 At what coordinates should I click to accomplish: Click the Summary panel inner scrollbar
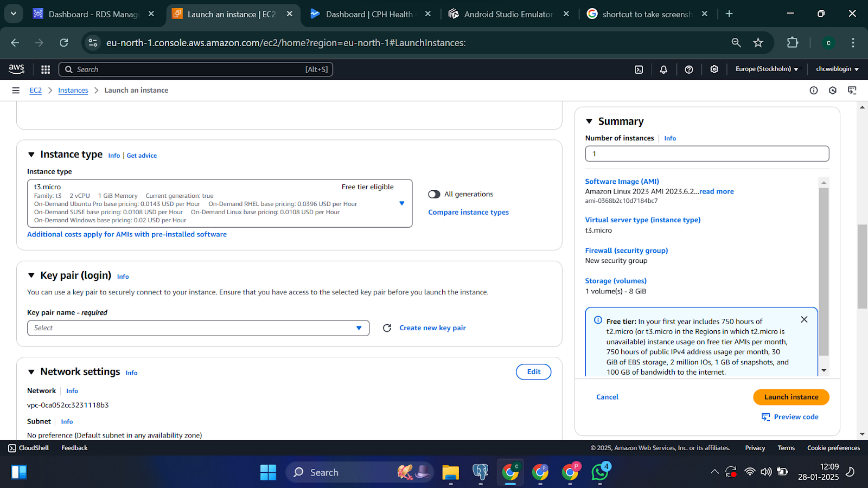[824, 271]
